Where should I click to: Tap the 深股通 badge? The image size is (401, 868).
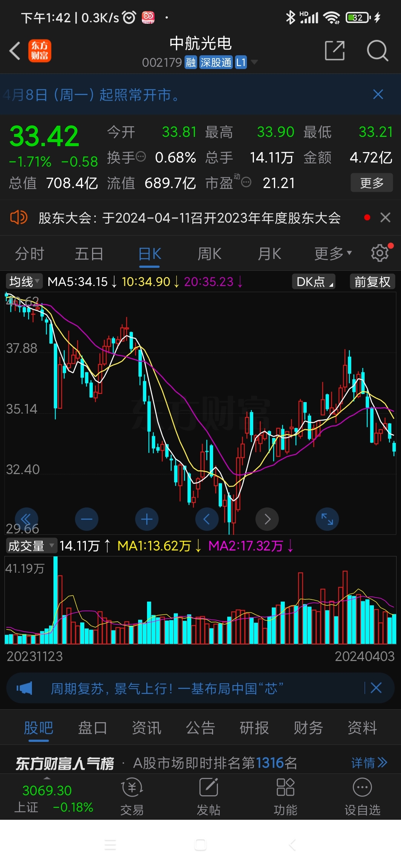pyautogui.click(x=216, y=62)
